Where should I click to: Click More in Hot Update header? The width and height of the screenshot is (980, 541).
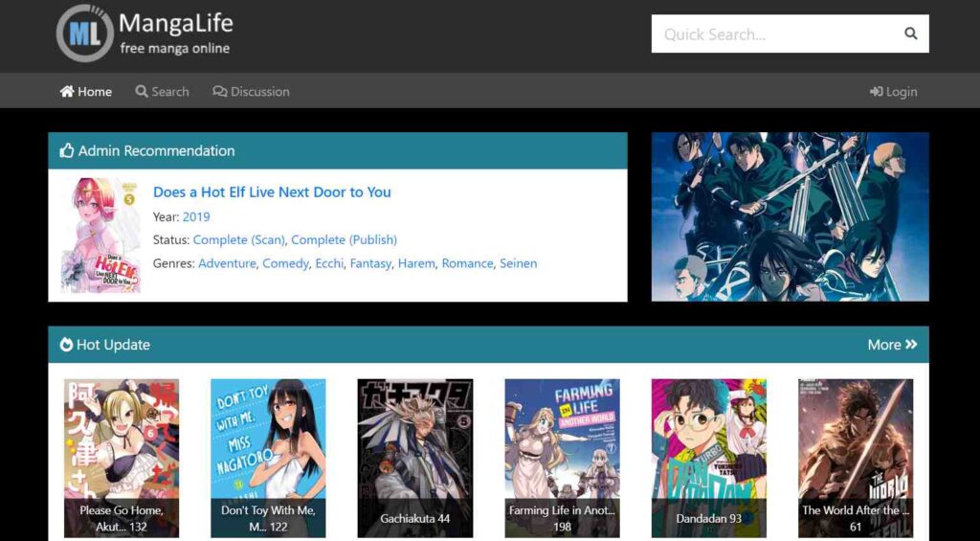point(883,345)
